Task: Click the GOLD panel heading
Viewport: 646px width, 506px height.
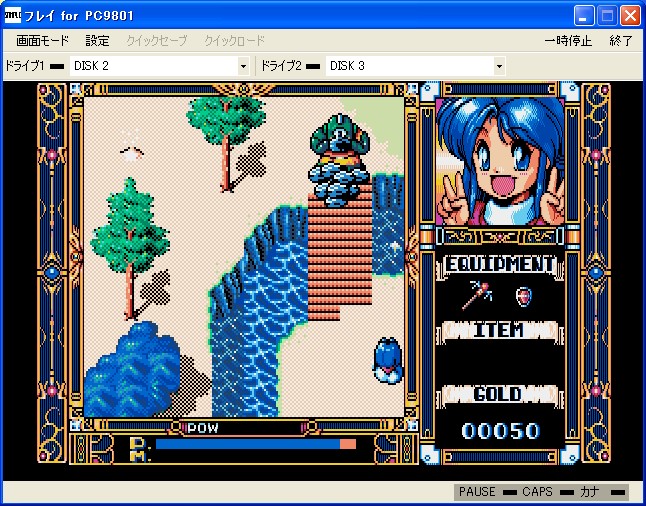Action: (499, 395)
